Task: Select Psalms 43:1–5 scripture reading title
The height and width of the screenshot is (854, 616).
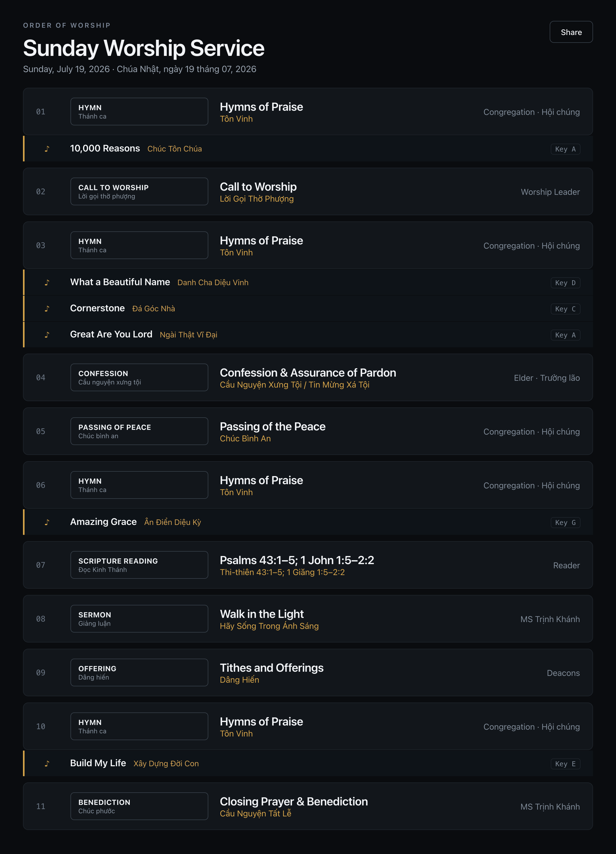Action: tap(297, 560)
